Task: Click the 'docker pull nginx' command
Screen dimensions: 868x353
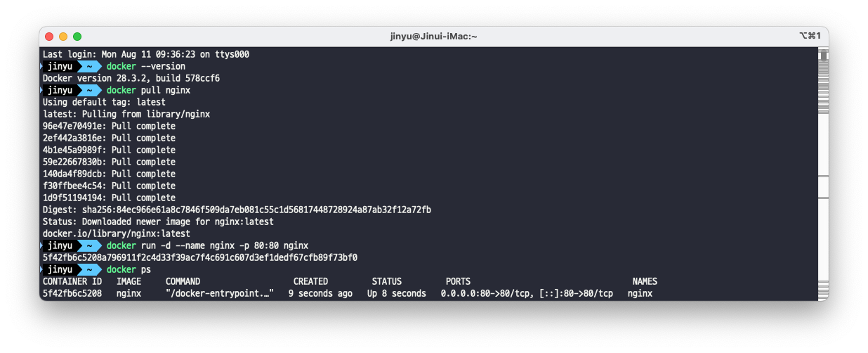Action: [148, 90]
